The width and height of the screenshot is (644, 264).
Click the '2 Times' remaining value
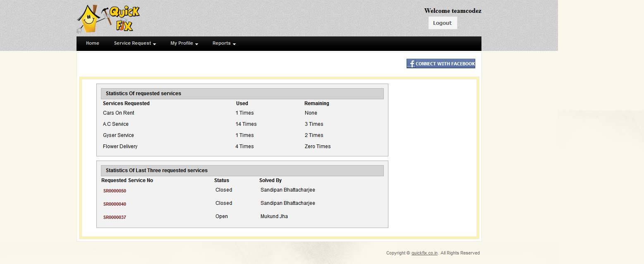click(314, 135)
